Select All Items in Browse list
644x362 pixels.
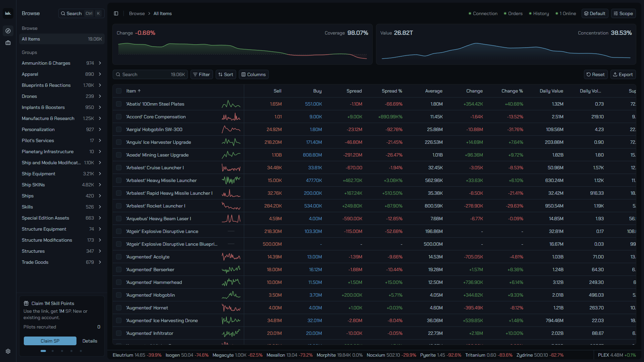pos(62,39)
